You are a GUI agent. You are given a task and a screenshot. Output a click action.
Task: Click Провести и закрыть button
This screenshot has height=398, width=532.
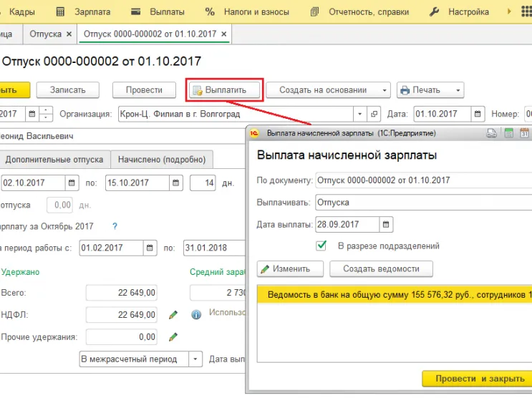477,379
